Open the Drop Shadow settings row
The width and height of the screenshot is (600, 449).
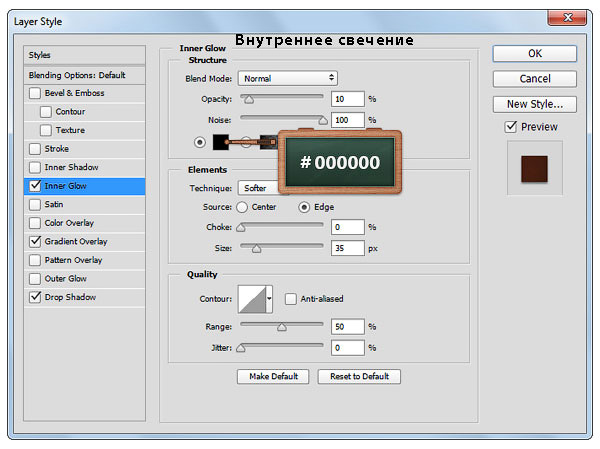pyautogui.click(x=85, y=297)
